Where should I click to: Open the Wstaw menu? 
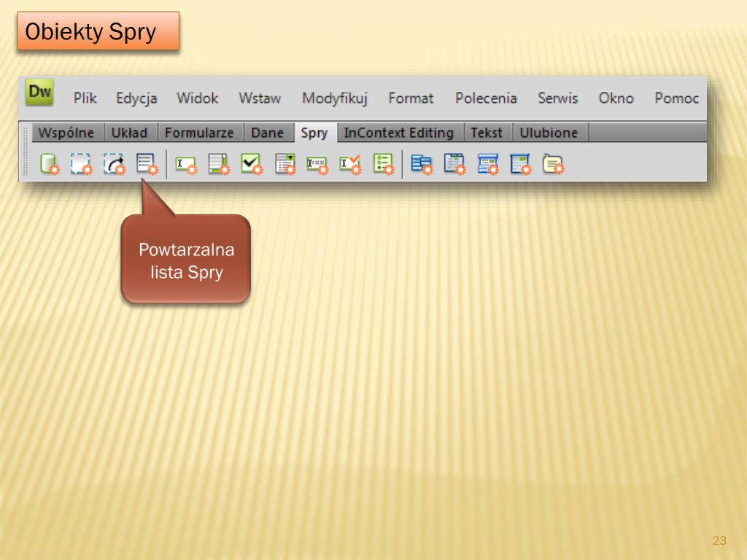coord(260,98)
